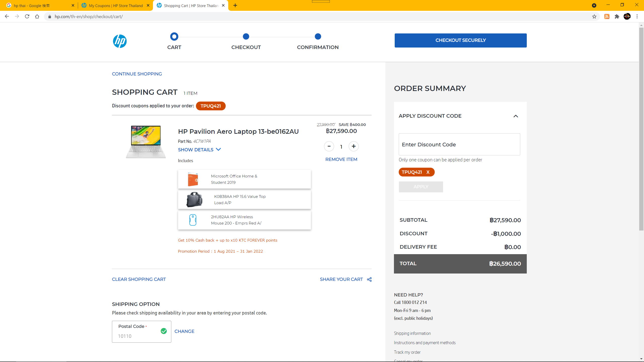
Task: Open the HP Pavilion Aero laptop thumbnail
Action: [x=146, y=142]
